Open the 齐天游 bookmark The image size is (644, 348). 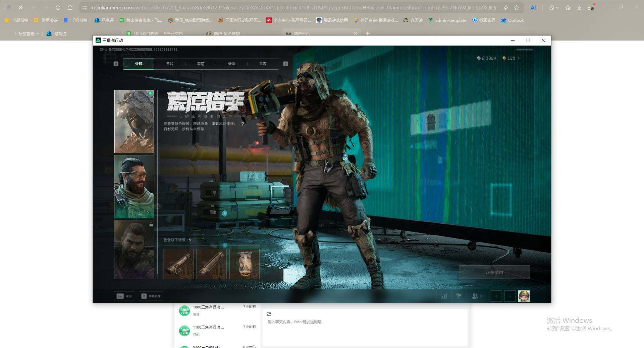413,20
